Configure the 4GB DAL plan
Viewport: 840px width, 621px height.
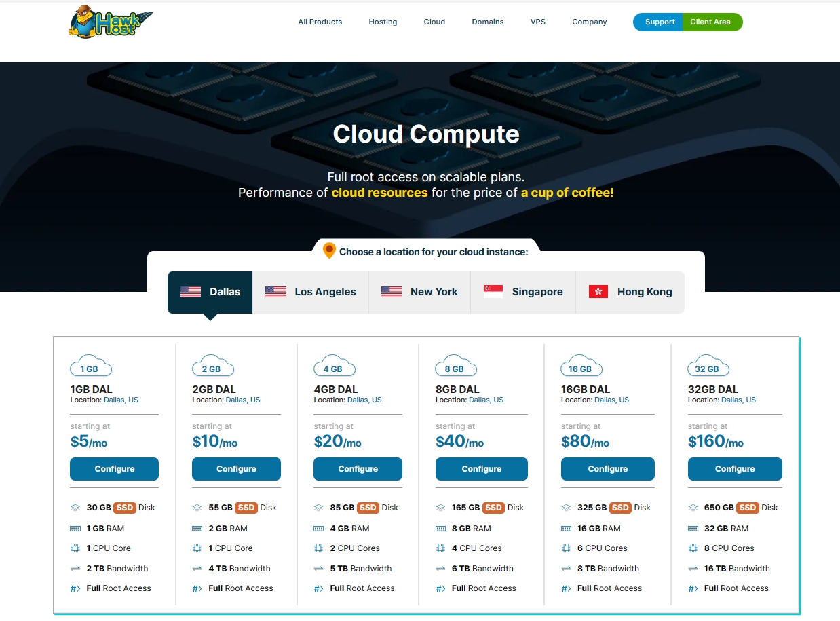click(x=358, y=469)
